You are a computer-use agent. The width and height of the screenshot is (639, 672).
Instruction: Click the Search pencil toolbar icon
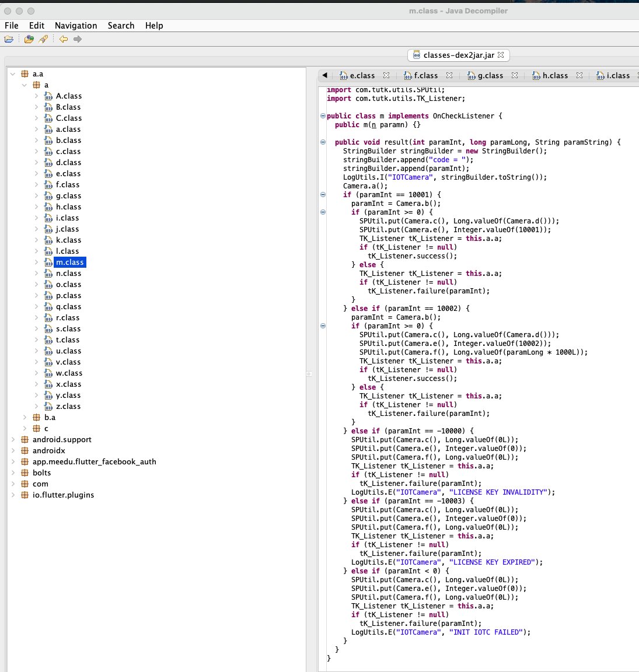43,40
